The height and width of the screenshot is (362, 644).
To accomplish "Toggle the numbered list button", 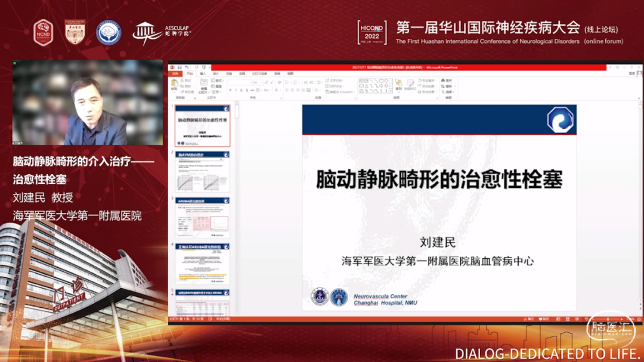I will [x=295, y=82].
